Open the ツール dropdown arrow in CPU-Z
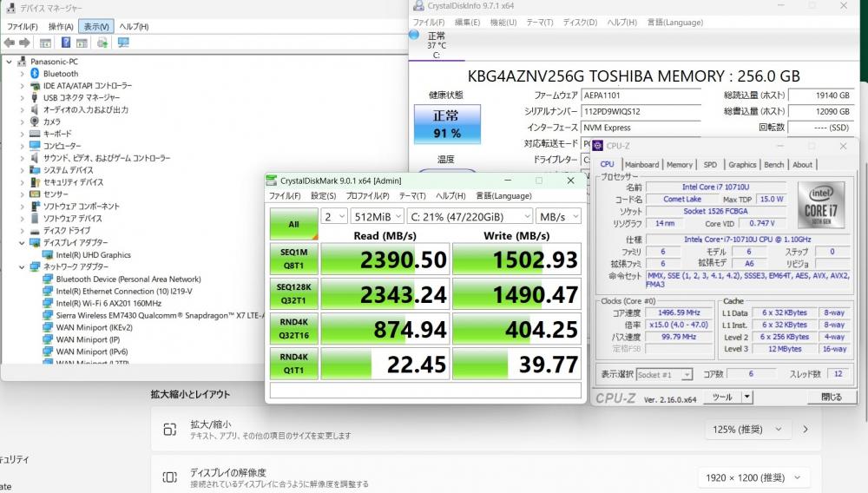 tap(746, 397)
